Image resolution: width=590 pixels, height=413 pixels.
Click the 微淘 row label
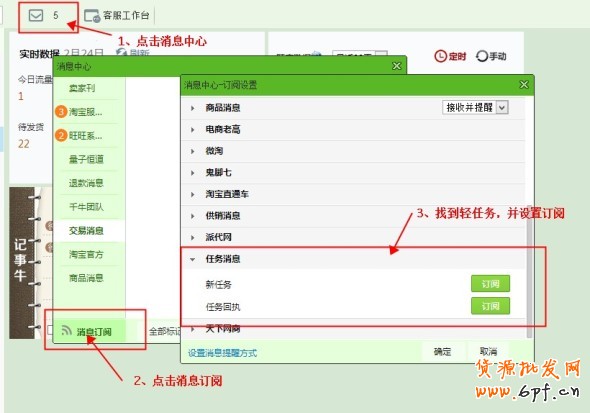coord(214,151)
